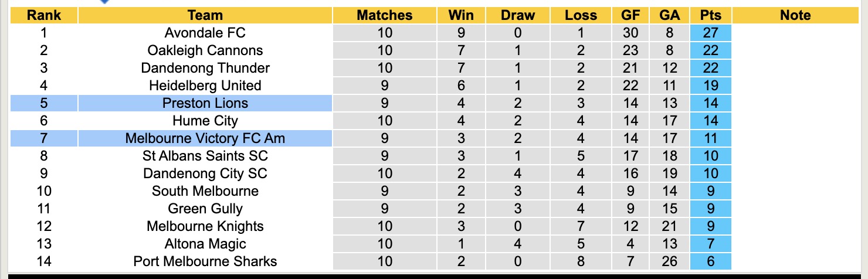This screenshot has height=279, width=868.
Task: Click the Loss column header
Action: coord(581,15)
